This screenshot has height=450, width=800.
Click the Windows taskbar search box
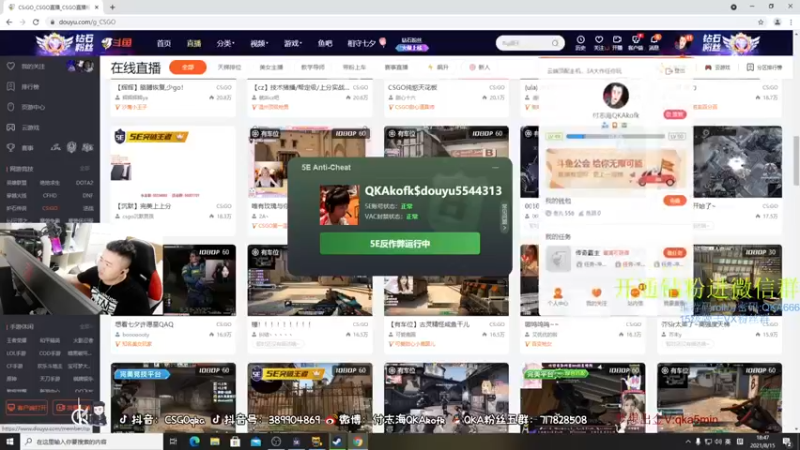[92, 441]
